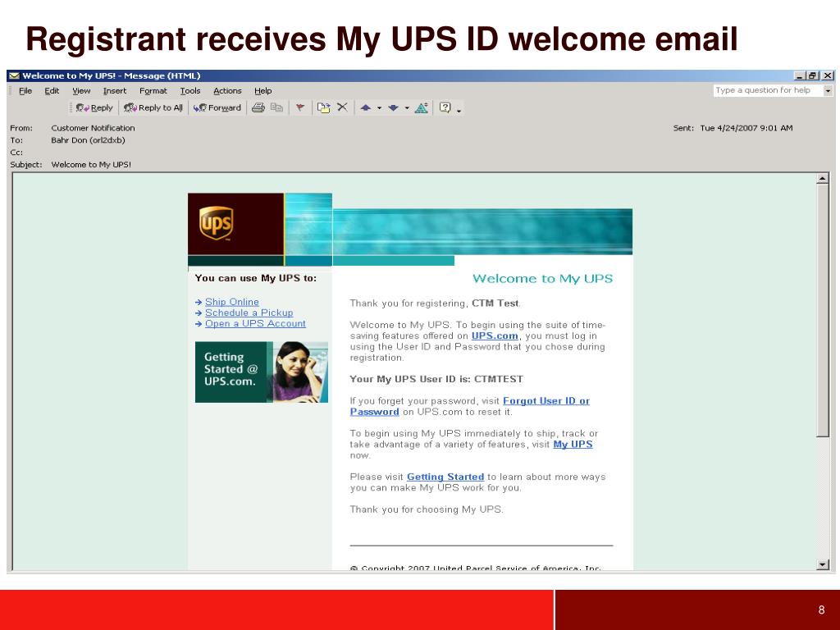
Task: Click Reply to All
Action: tap(153, 107)
